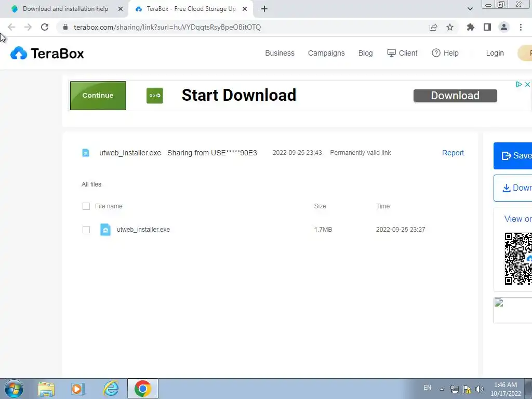Click the Chrome taskbar icon

(x=142, y=389)
